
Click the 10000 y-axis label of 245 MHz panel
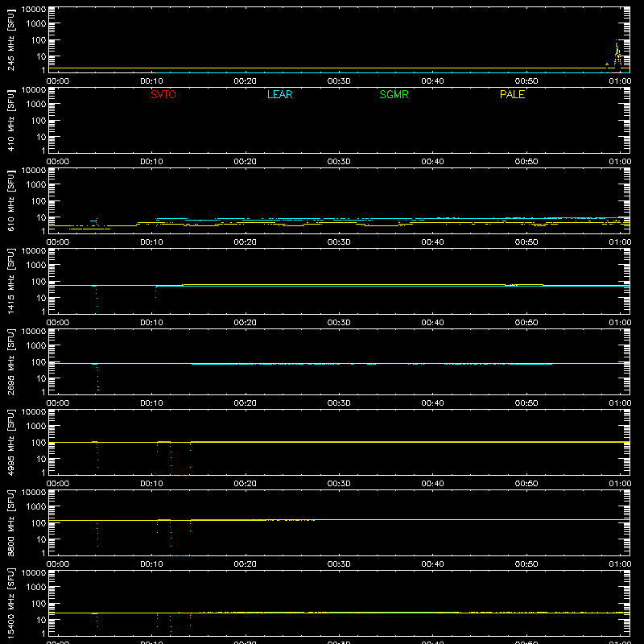point(34,10)
